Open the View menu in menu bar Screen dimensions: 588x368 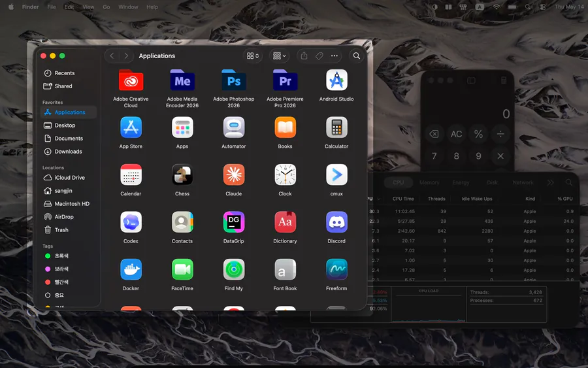[88, 7]
